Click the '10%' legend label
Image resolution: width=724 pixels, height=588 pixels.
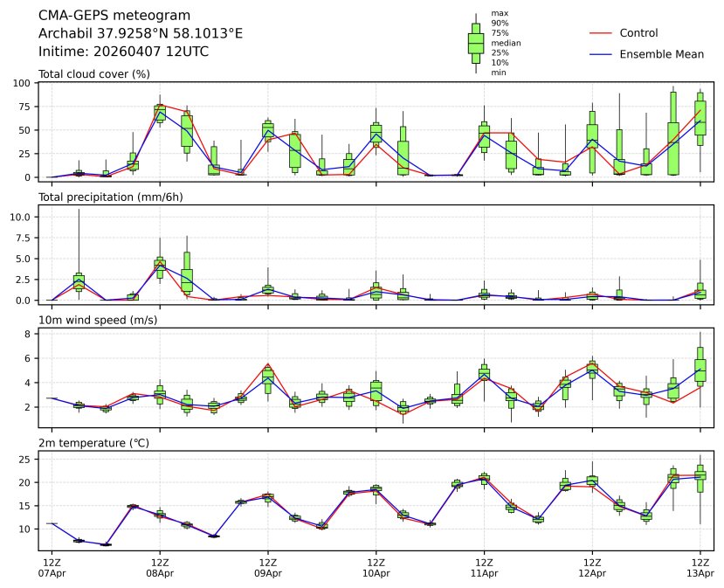pos(500,62)
